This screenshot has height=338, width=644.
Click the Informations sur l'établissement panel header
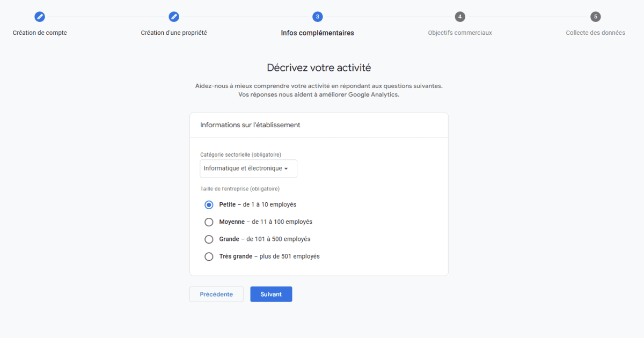click(x=250, y=124)
